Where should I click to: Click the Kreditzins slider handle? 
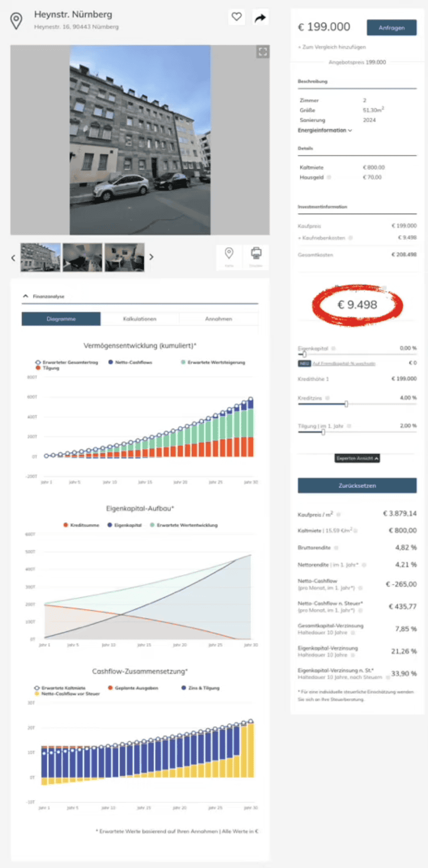point(346,404)
